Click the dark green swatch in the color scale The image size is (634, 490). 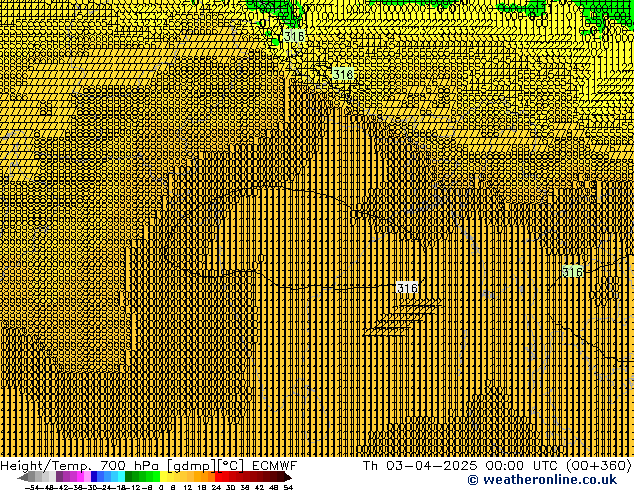click(x=129, y=476)
